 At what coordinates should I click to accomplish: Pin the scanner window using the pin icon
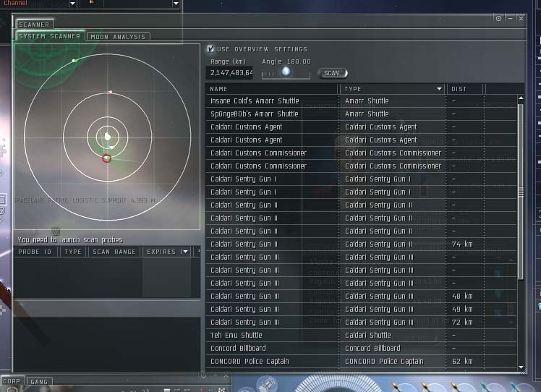tap(498, 18)
